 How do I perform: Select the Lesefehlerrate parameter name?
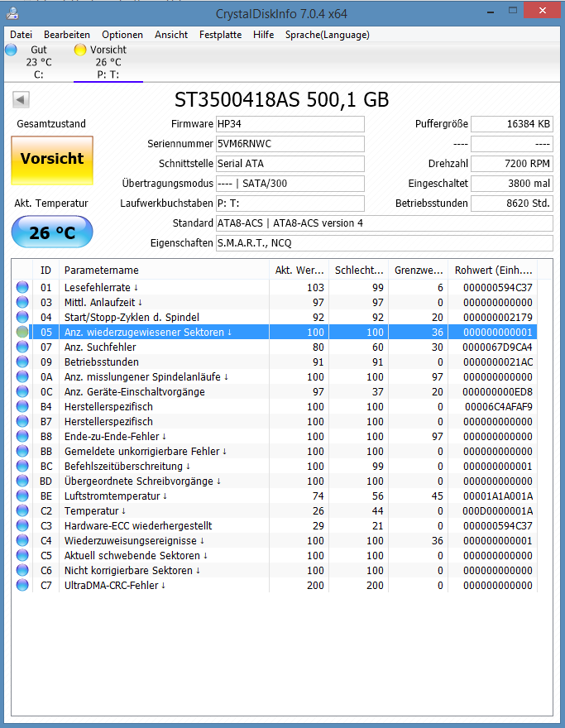pyautogui.click(x=101, y=287)
